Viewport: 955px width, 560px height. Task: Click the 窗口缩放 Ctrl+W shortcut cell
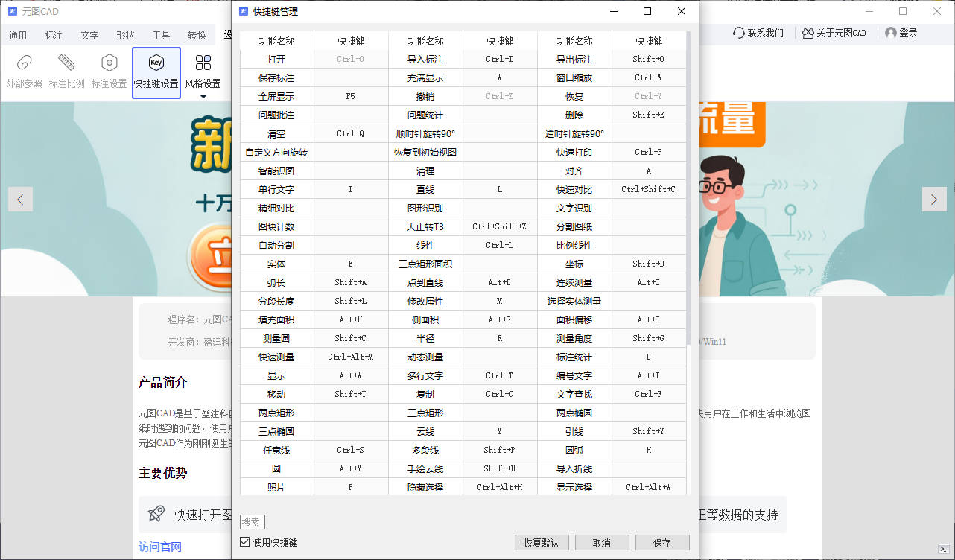point(649,77)
